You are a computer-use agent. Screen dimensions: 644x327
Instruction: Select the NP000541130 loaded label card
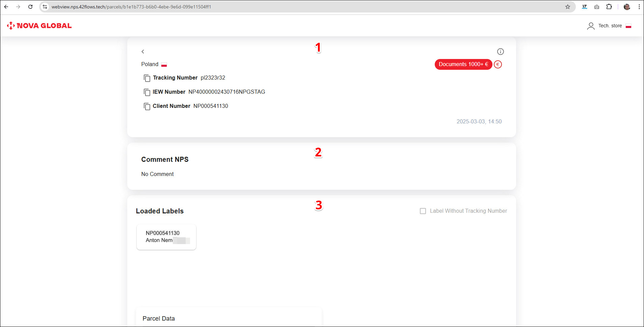[x=166, y=237]
